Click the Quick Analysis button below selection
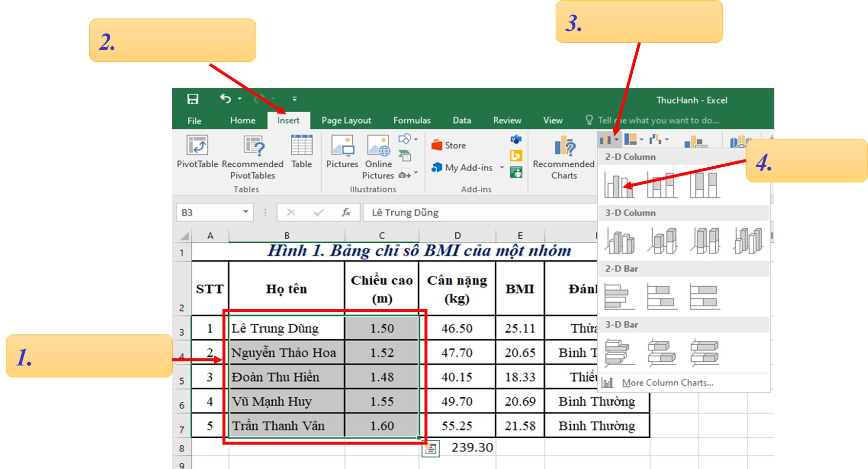Image resolution: width=868 pixels, height=469 pixels. [431, 449]
